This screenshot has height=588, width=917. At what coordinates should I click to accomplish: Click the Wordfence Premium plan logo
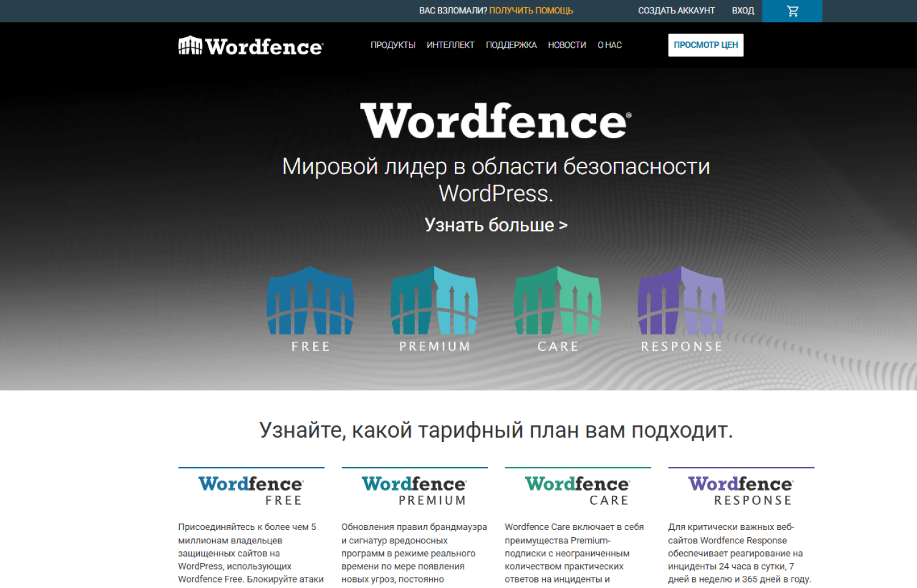point(414,491)
